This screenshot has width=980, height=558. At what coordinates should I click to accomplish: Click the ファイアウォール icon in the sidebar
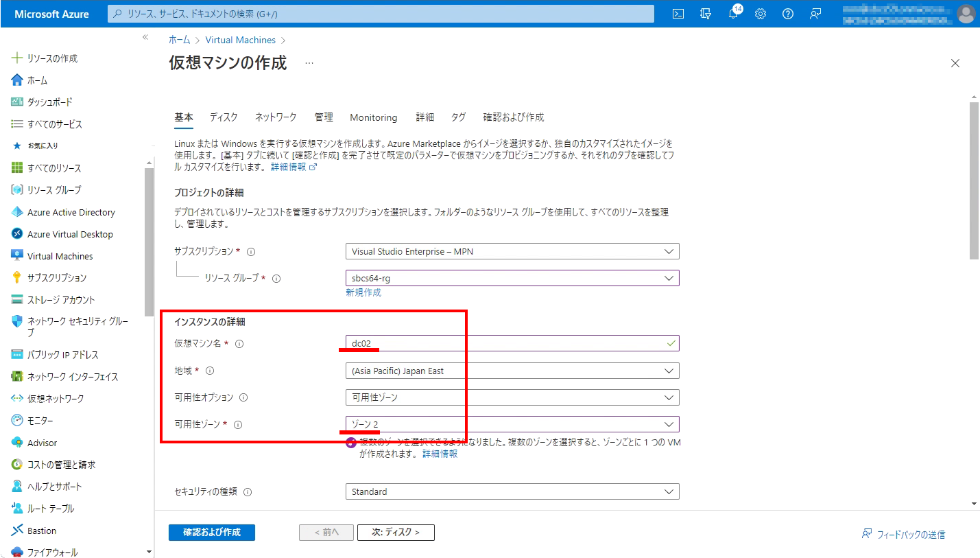17,553
